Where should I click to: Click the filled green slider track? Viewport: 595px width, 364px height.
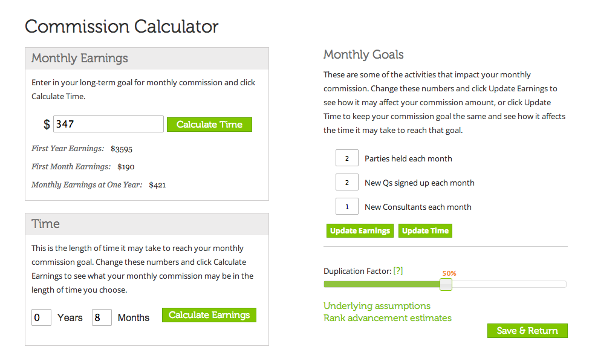[x=382, y=284]
